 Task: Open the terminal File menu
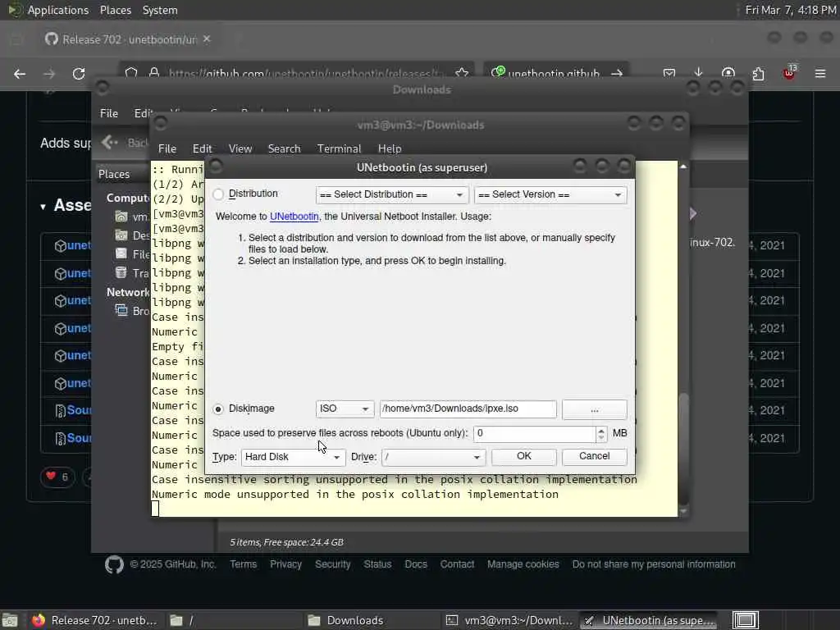click(x=167, y=148)
